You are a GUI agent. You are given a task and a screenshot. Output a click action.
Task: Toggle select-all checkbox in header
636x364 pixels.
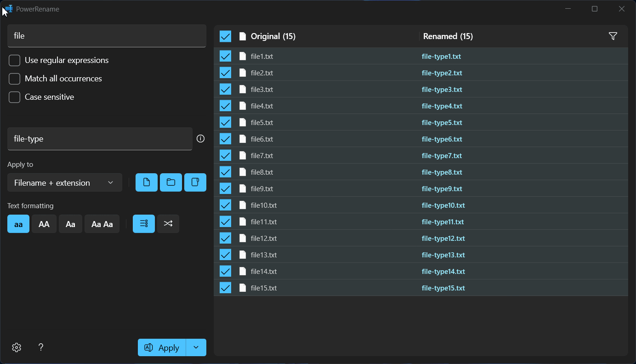pos(225,36)
